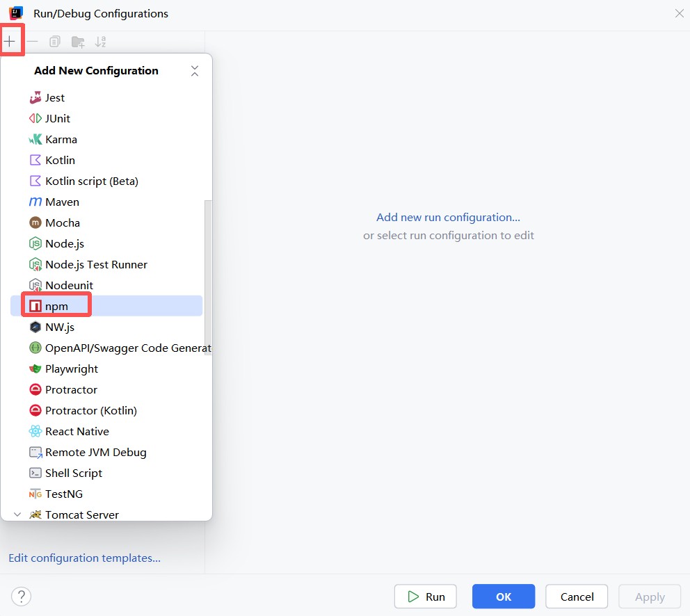The image size is (690, 616).
Task: Pick the Node.js configuration icon
Action: click(35, 244)
